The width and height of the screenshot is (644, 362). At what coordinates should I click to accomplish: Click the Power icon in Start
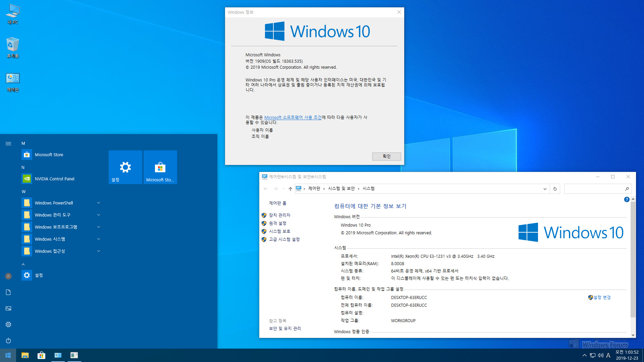(x=8, y=341)
